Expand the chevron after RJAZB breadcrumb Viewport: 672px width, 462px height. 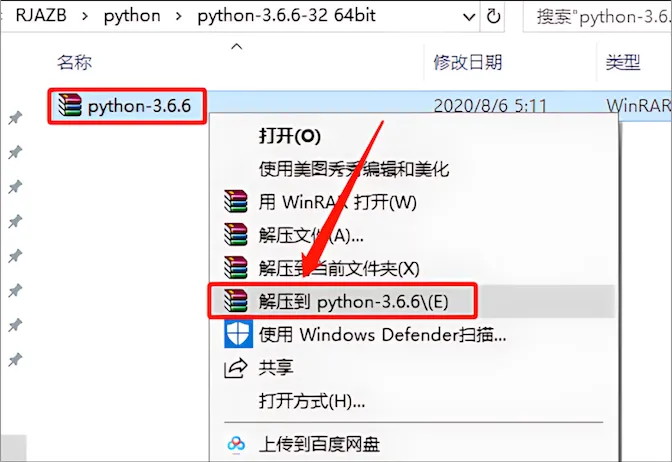click(x=85, y=17)
